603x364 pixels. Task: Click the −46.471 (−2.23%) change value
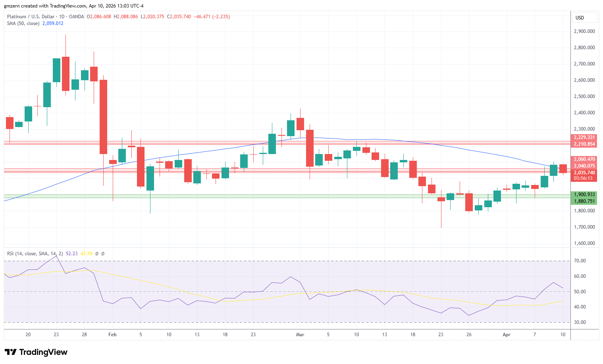(x=212, y=17)
